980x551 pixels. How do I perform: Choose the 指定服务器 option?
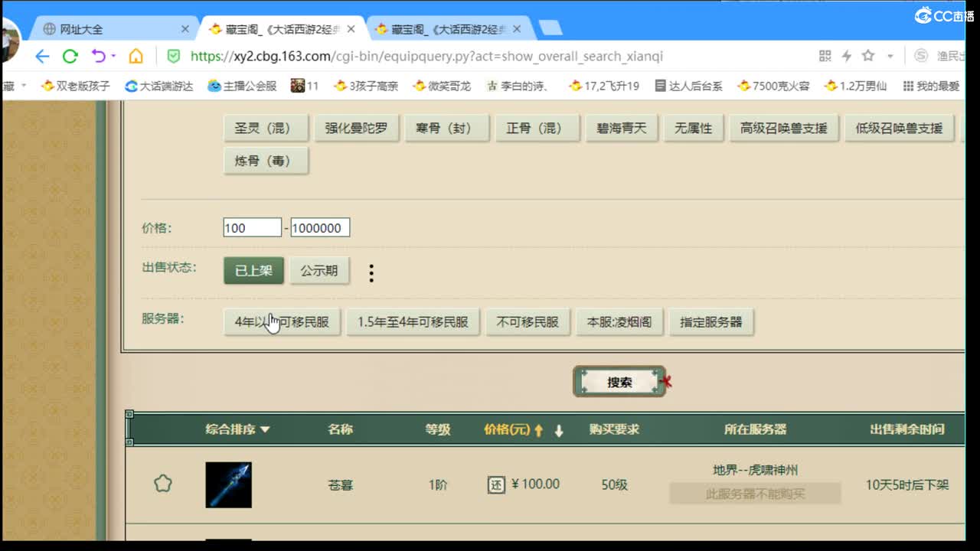tap(711, 322)
